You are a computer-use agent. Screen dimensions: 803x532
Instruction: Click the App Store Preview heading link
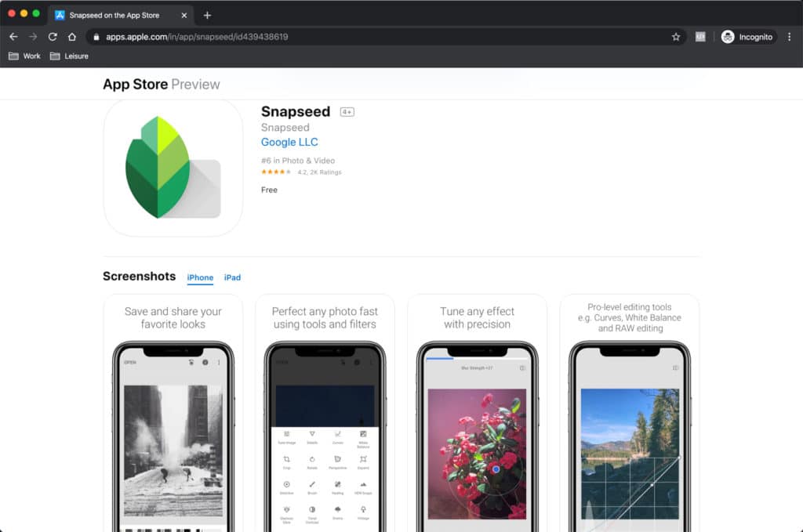[161, 84]
